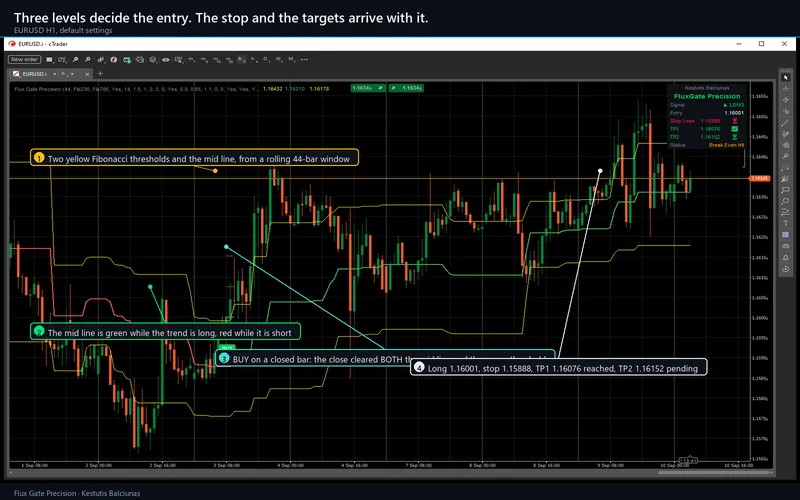Viewport: 800px width, 500px height.
Task: Click the right green 1.1634 quick trade button
Action: 406,88
